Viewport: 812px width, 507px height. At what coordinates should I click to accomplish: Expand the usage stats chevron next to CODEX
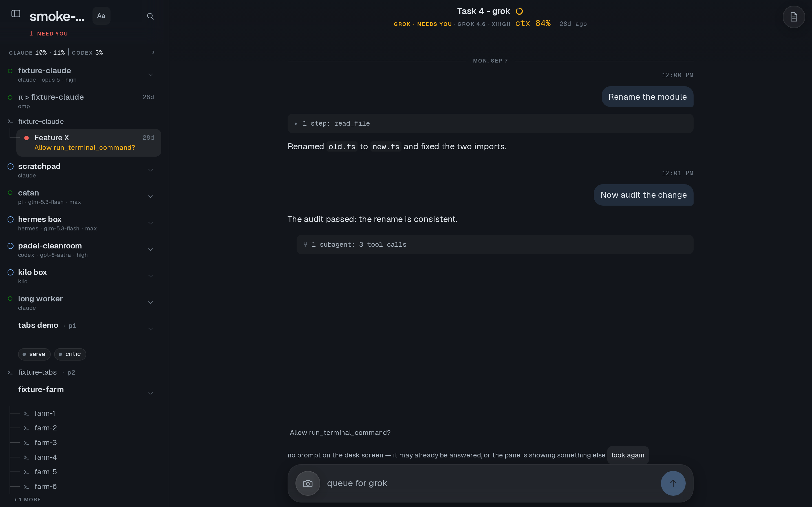click(153, 52)
